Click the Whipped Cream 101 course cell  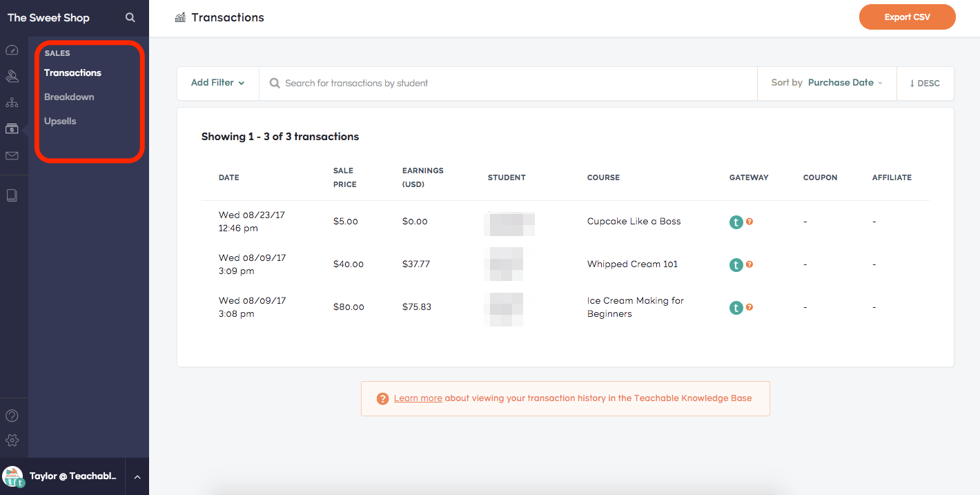[632, 264]
